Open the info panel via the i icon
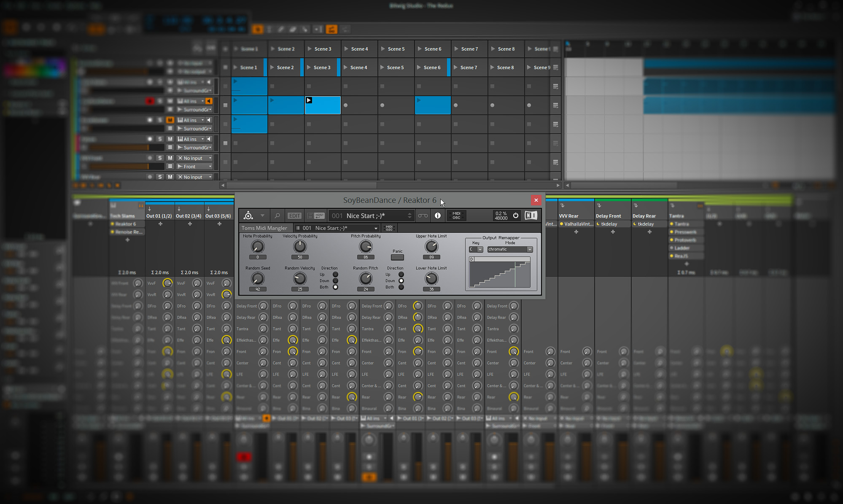This screenshot has height=504, width=843. coord(438,216)
